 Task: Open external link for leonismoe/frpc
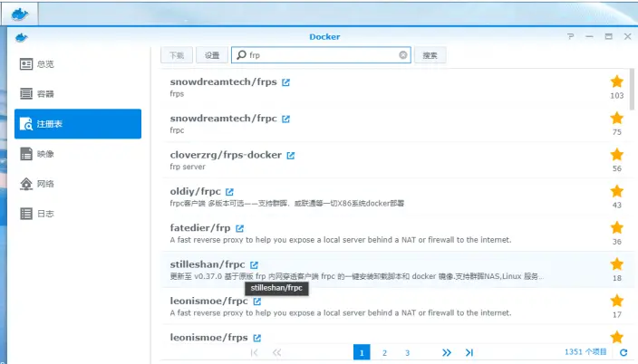tap(257, 302)
